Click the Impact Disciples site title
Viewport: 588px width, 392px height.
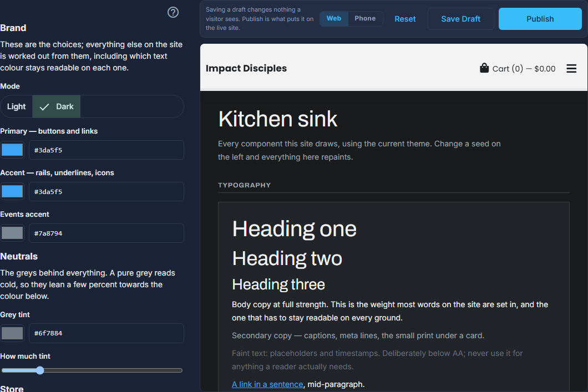(x=246, y=68)
